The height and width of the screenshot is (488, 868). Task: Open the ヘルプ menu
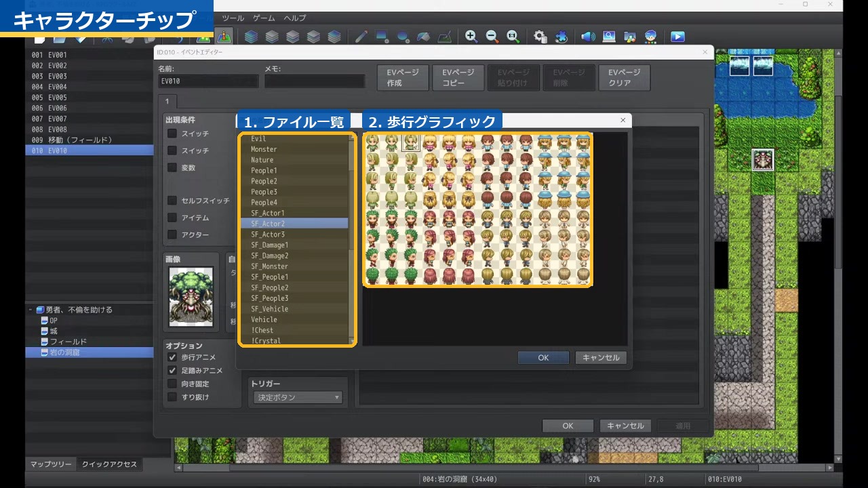[x=295, y=18]
